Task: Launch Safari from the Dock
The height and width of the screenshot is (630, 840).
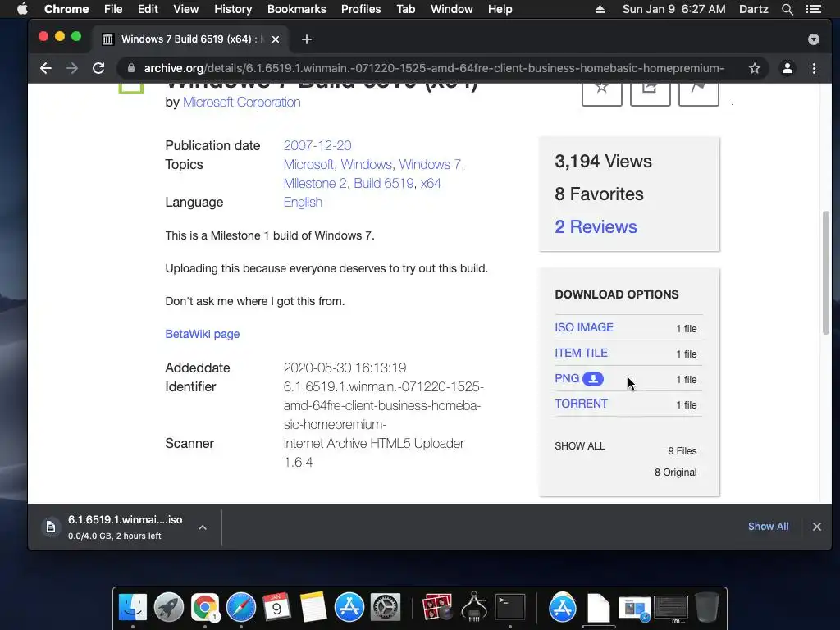Action: [241, 608]
